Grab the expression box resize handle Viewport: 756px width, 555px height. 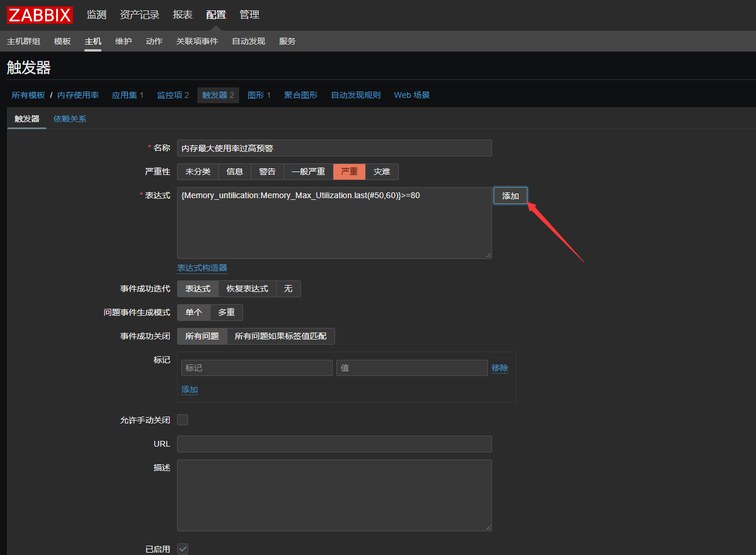(488, 255)
